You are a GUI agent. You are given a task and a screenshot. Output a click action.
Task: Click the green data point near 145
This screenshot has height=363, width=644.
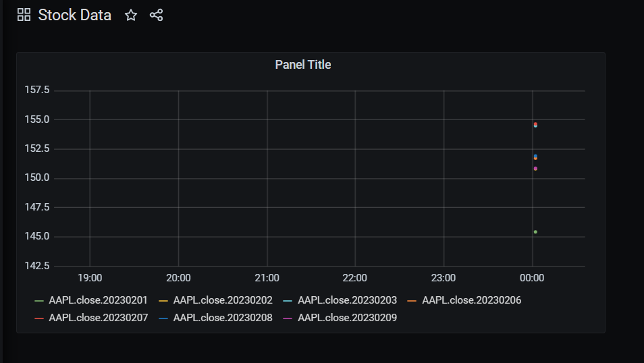(535, 232)
